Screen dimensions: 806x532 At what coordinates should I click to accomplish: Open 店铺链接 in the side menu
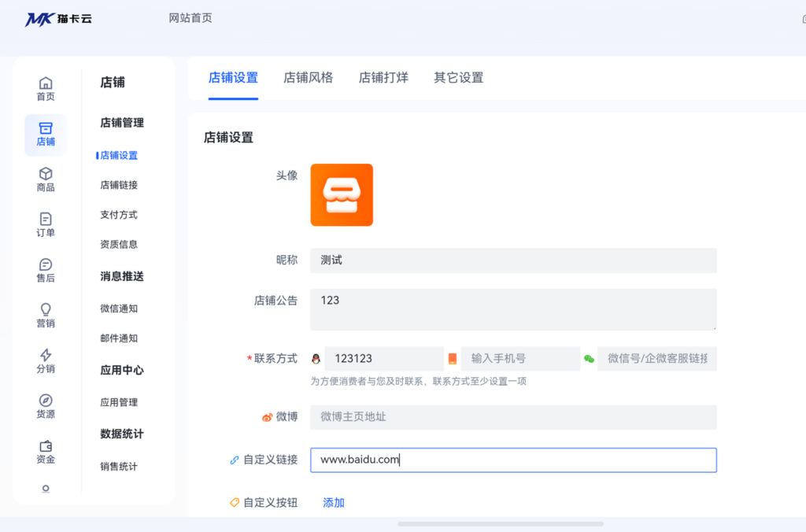(x=119, y=185)
